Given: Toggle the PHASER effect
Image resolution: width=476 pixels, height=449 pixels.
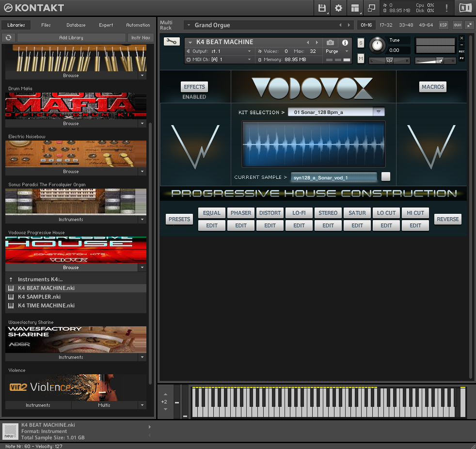Looking at the screenshot, I should [x=241, y=213].
